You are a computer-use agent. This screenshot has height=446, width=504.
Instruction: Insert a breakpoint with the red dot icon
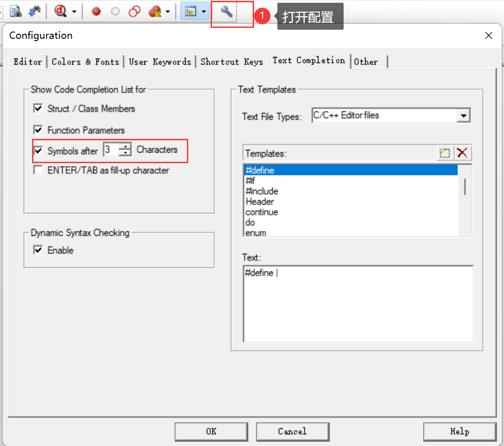click(x=96, y=12)
